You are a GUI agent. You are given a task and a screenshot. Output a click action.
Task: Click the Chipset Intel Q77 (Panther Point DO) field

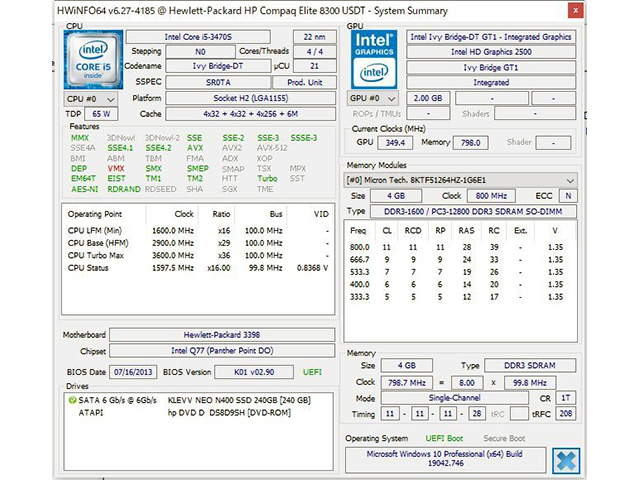pyautogui.click(x=222, y=351)
